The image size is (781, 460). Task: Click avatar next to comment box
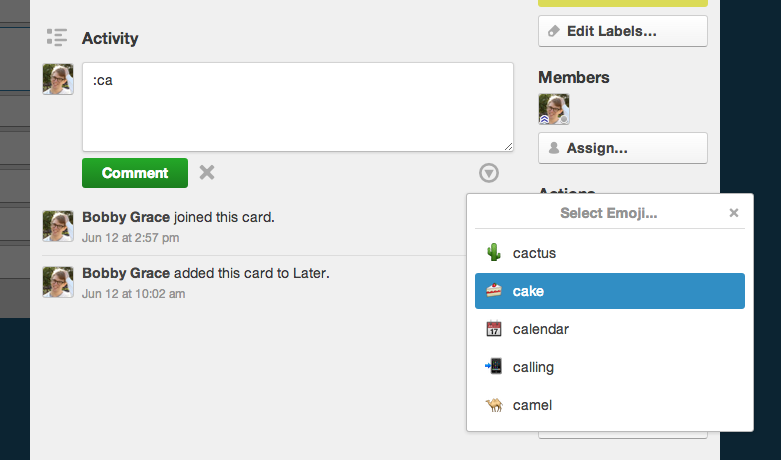[x=58, y=79]
